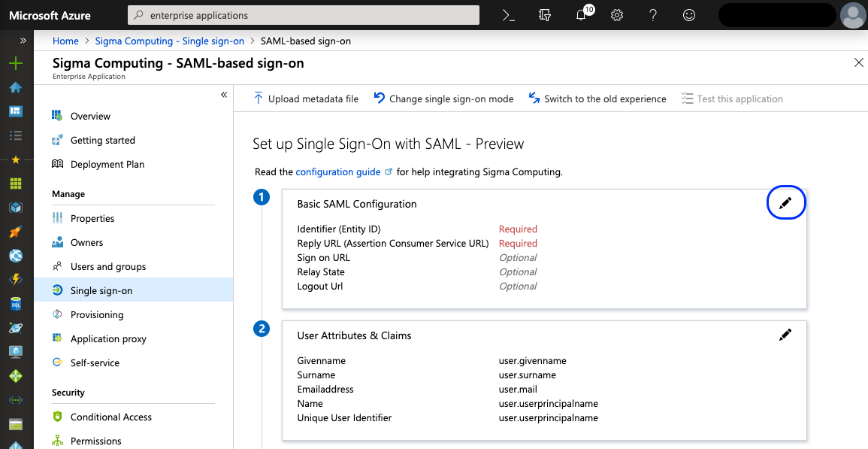Screen dimensions: 868x449
Task: Open the monitor Virtual machines icon
Action: coord(16,352)
